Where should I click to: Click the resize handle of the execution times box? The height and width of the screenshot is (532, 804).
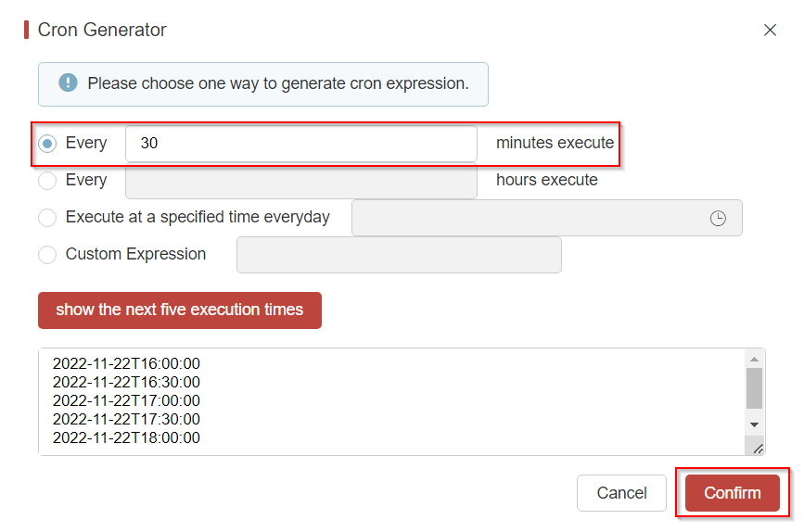coord(758,449)
